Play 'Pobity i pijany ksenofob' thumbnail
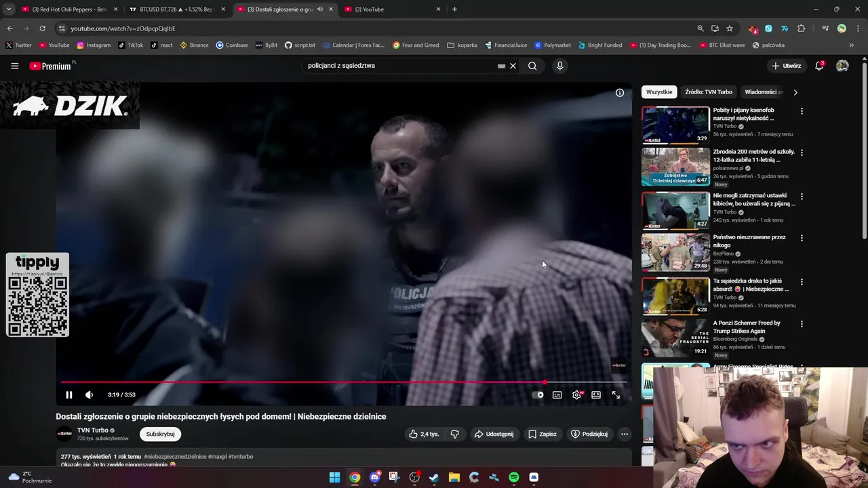The image size is (868, 488). coord(675,125)
